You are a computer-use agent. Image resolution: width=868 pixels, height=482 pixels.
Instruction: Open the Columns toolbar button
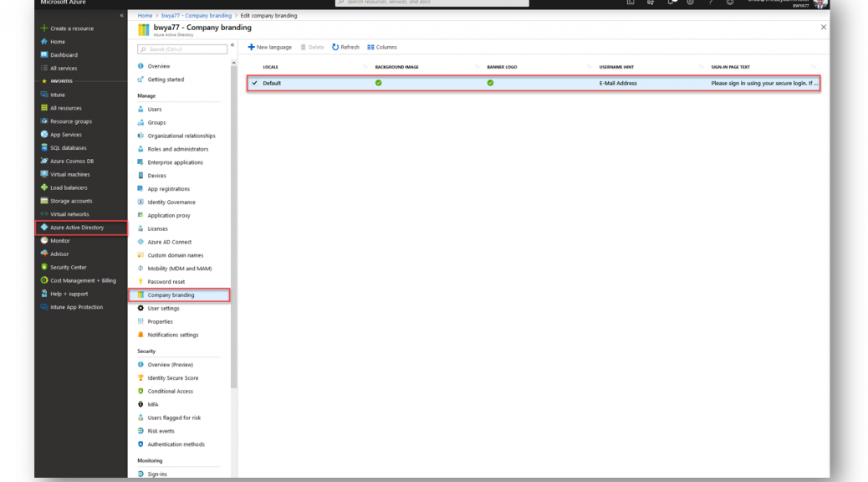coord(382,47)
